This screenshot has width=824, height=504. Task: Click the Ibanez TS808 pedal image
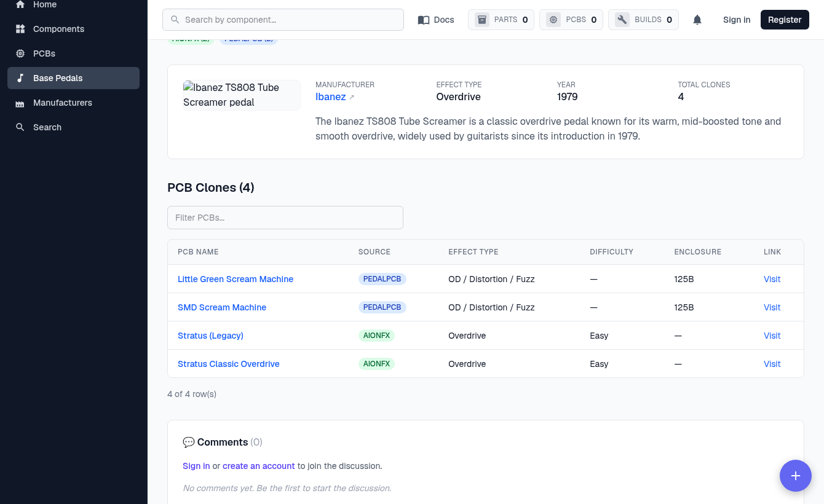tap(242, 95)
